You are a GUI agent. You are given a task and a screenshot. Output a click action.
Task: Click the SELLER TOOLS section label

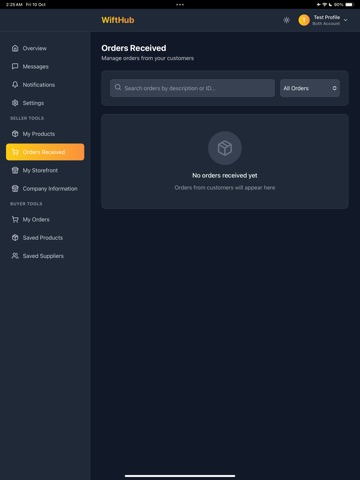(27, 118)
